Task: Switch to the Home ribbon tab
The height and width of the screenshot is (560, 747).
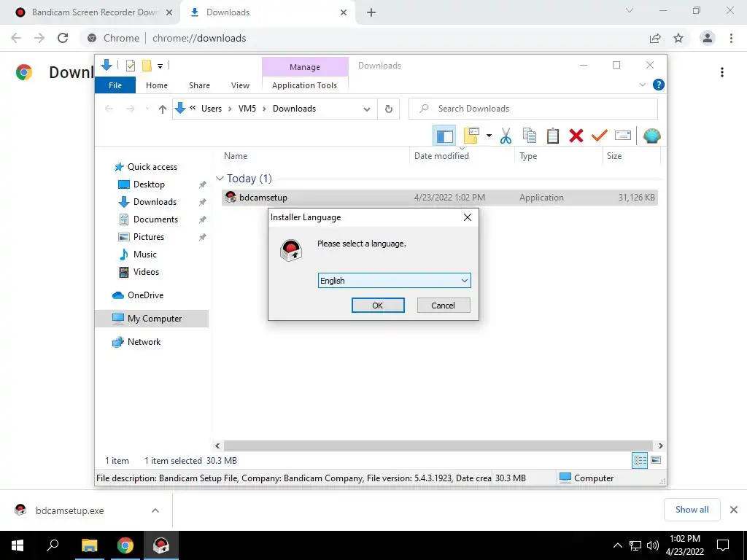Action: (157, 85)
